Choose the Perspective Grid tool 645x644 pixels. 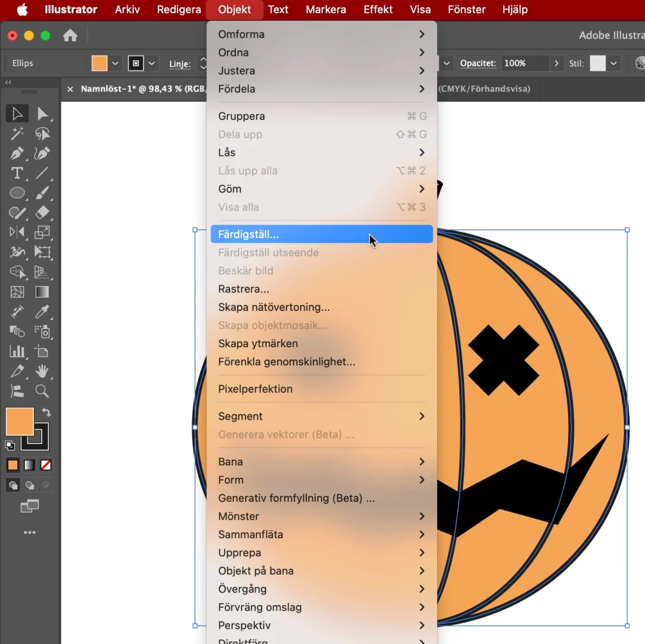coord(42,272)
